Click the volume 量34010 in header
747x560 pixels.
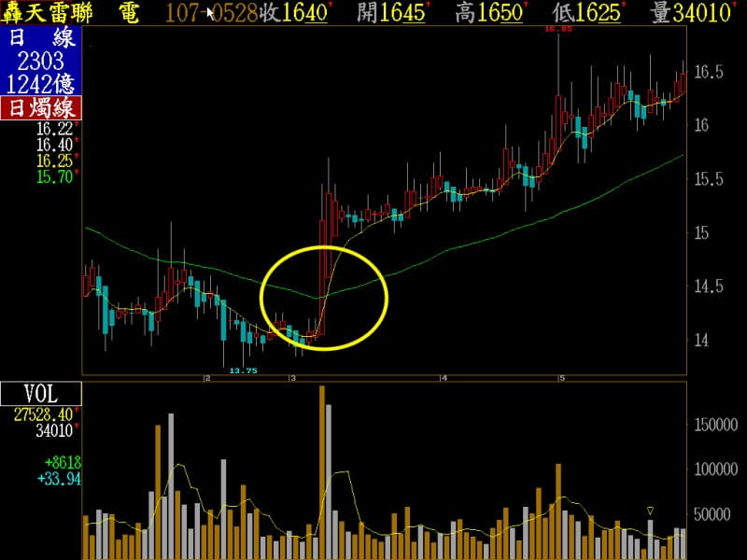pos(692,13)
